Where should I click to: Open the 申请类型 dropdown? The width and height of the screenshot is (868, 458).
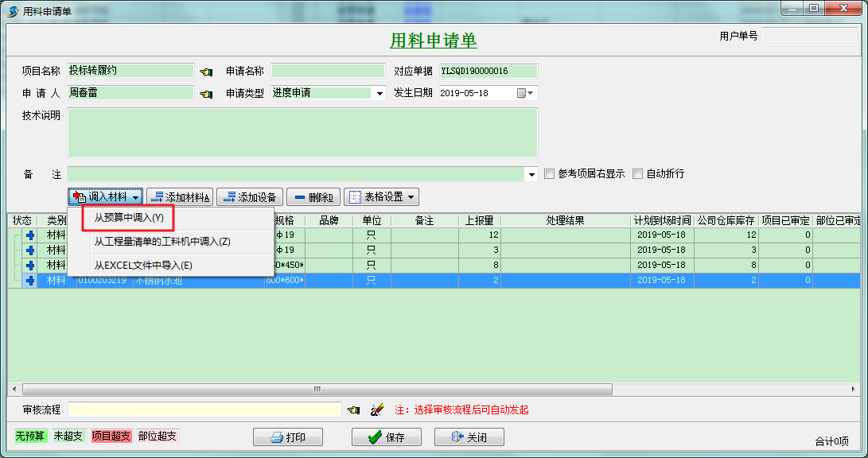click(x=379, y=93)
